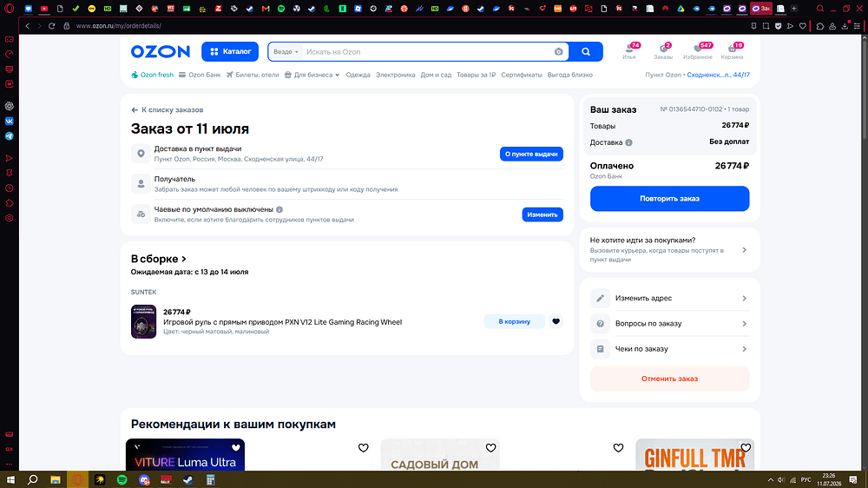The image size is (868, 488).
Task: Click the Отменить заказ button
Action: (x=669, y=379)
